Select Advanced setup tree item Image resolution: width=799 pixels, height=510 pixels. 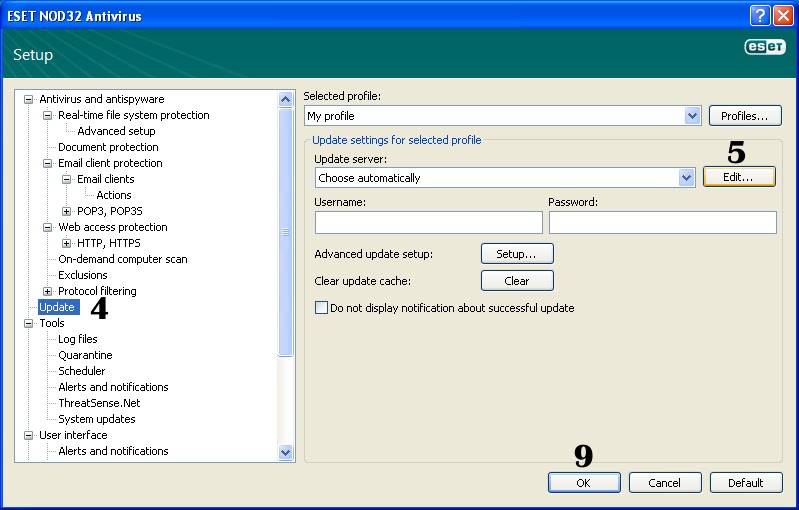(116, 131)
